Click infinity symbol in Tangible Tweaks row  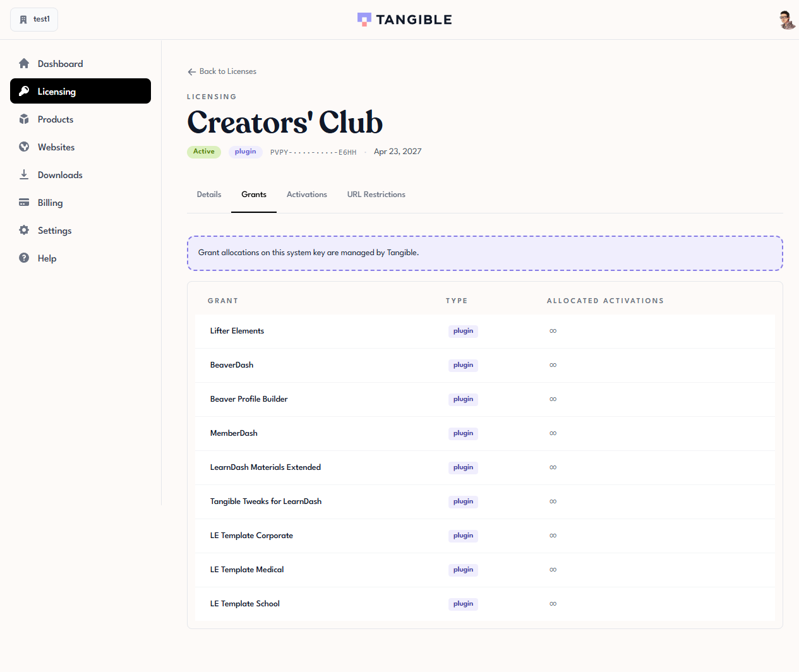click(x=553, y=501)
